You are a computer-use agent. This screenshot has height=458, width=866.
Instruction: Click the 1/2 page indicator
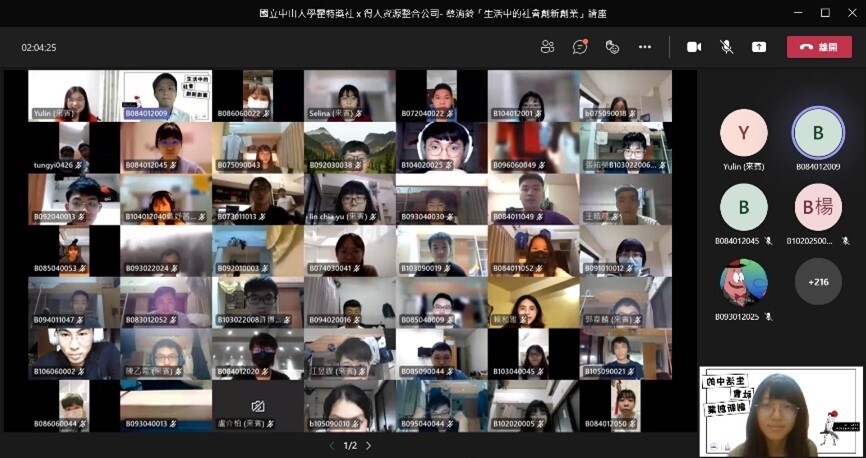point(350,445)
